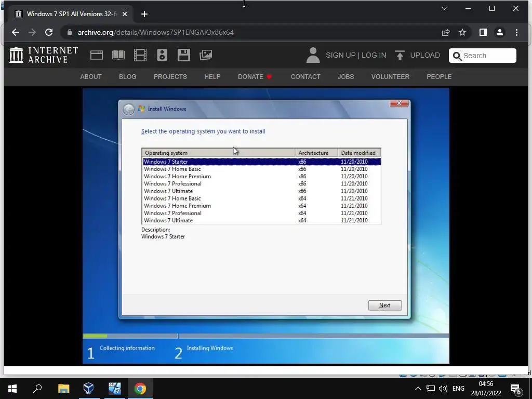Screen dimensions: 532x399
Task: Open the BLOG menu item
Action: pyautogui.click(x=128, y=77)
